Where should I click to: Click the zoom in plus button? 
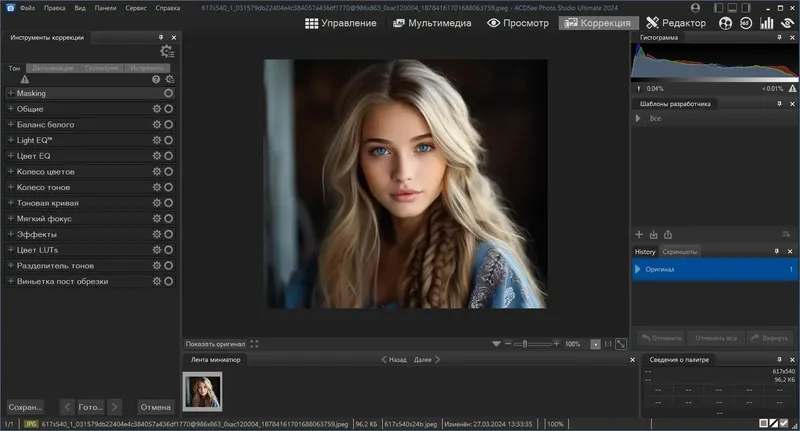pyautogui.click(x=556, y=344)
